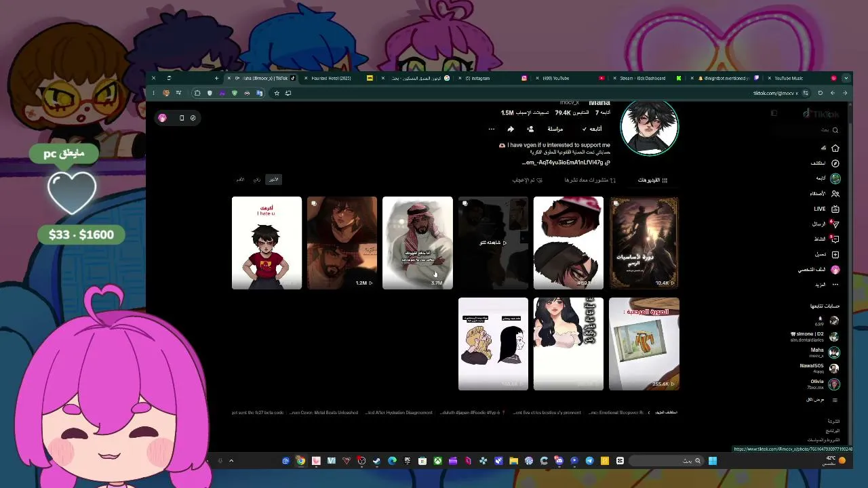The width and height of the screenshot is (868, 488).
Task: Switch to the Videos tab
Action: [x=653, y=180]
